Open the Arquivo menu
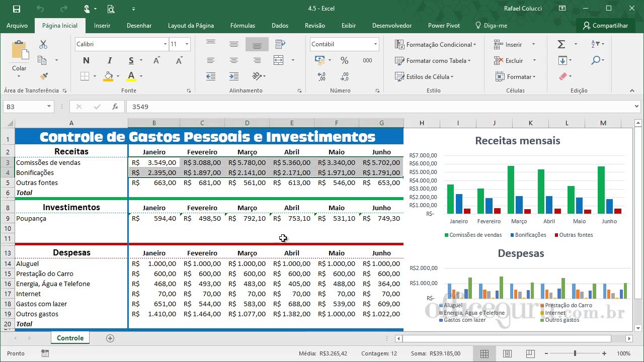 (x=17, y=26)
